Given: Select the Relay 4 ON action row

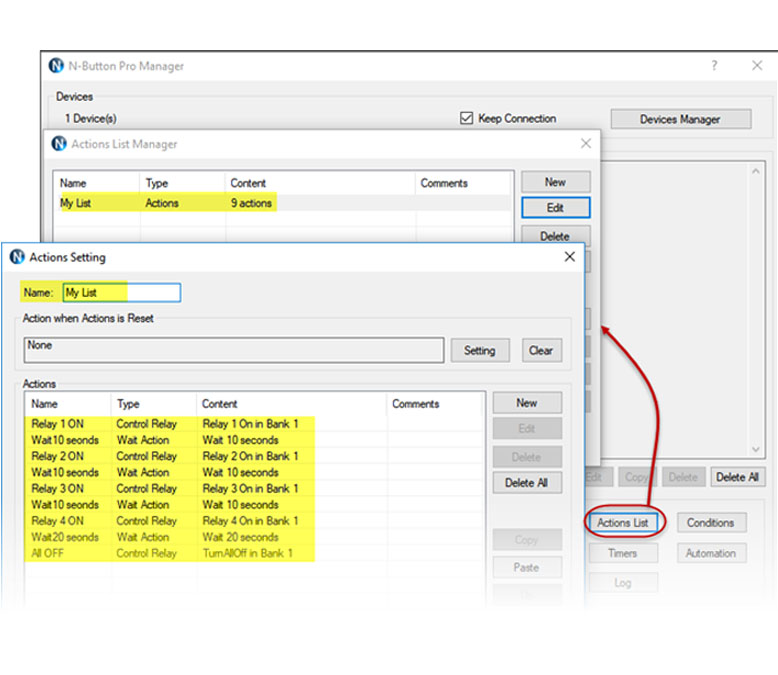Looking at the screenshot, I should point(254,521).
